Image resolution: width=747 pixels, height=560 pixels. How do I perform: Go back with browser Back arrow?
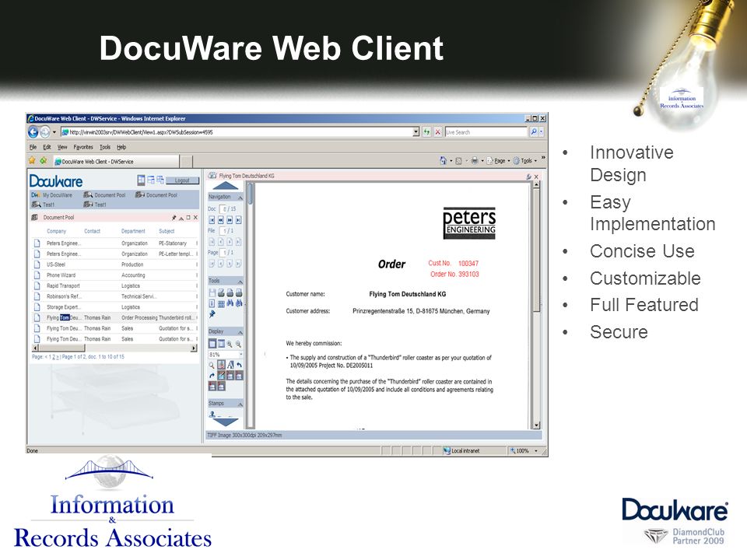33,132
